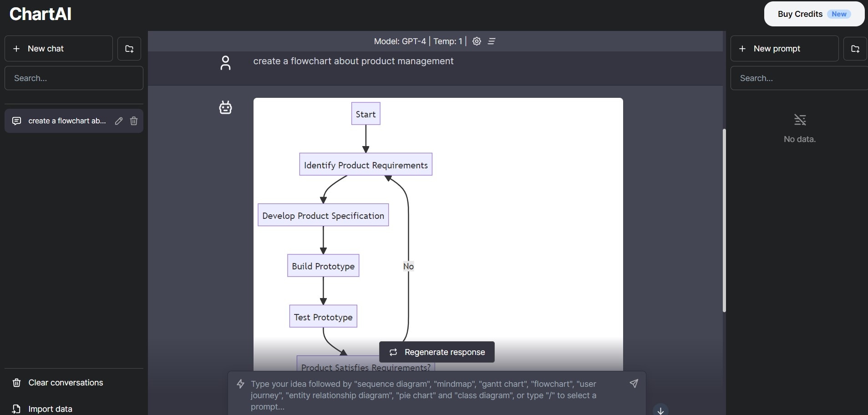The width and height of the screenshot is (868, 415).
Task: Choose Import data in sidebar
Action: [x=50, y=409]
